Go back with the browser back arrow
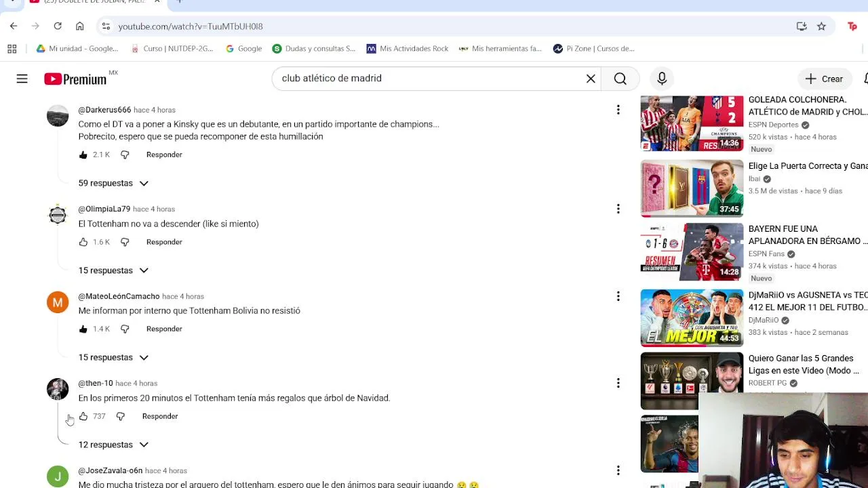This screenshot has height=488, width=868. point(14,26)
